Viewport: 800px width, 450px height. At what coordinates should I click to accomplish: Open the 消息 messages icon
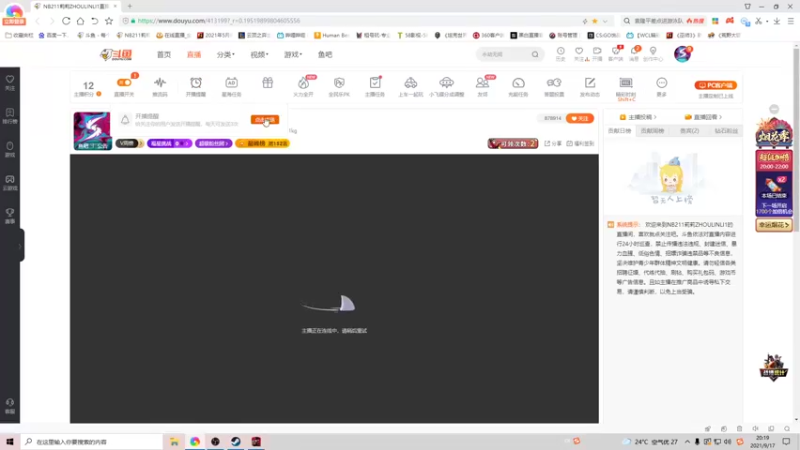(x=634, y=51)
